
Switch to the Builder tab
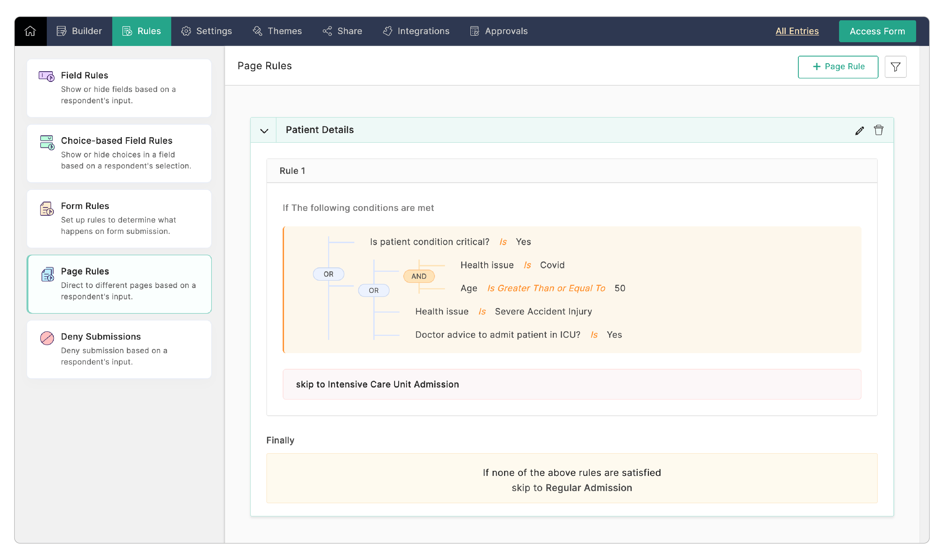point(79,31)
